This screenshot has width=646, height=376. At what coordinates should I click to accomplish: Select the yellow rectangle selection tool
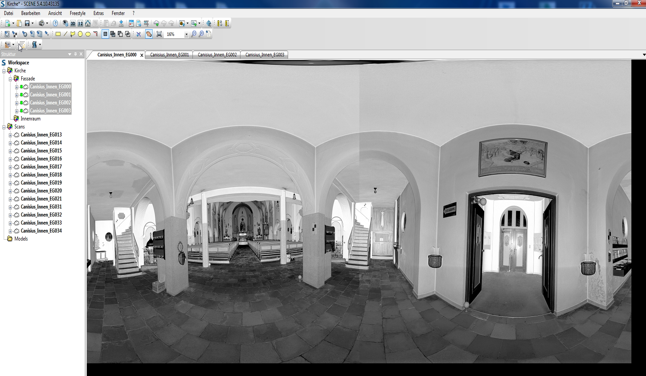[58, 34]
